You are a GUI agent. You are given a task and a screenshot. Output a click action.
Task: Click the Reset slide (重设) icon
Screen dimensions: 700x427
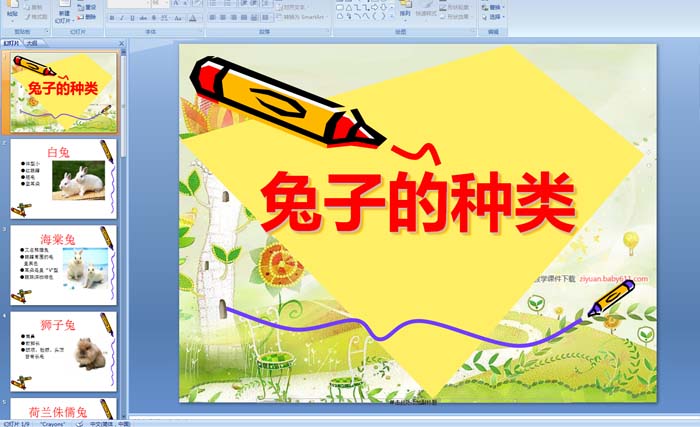point(80,8)
